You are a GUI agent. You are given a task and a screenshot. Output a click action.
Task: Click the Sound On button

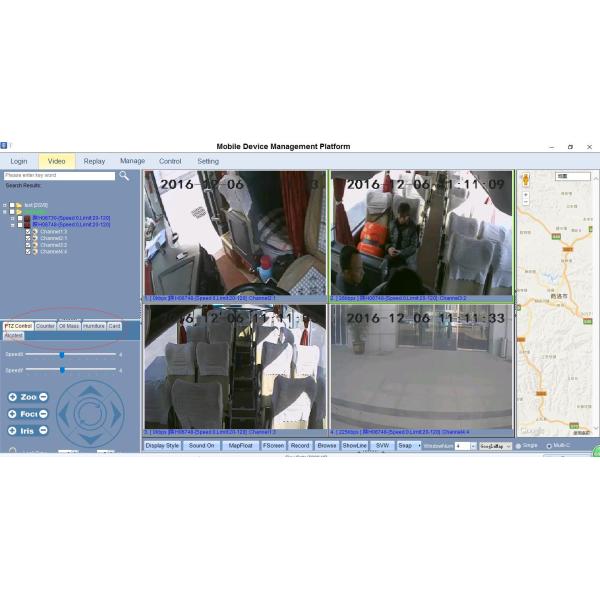pyautogui.click(x=201, y=445)
